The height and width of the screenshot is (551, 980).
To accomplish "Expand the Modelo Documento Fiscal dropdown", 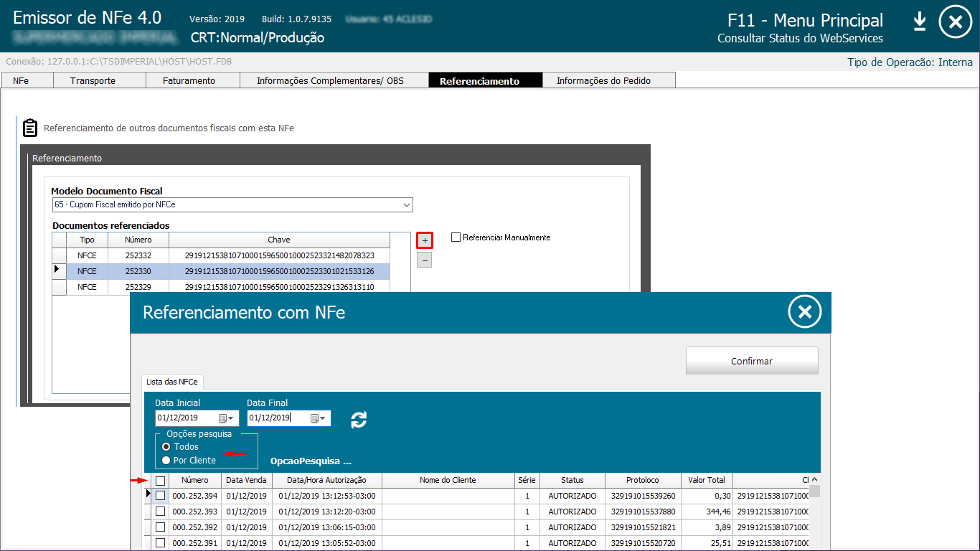I will click(x=407, y=205).
